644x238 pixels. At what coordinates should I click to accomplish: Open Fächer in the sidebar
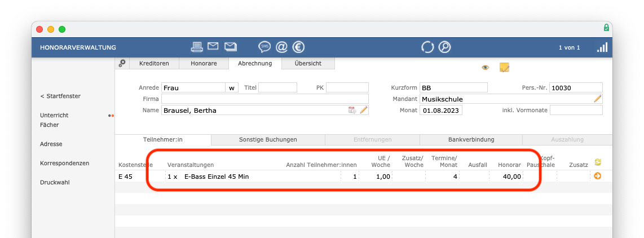click(49, 125)
